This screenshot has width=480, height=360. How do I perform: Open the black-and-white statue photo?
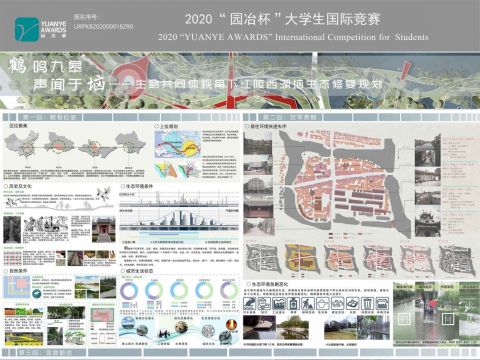point(12,229)
